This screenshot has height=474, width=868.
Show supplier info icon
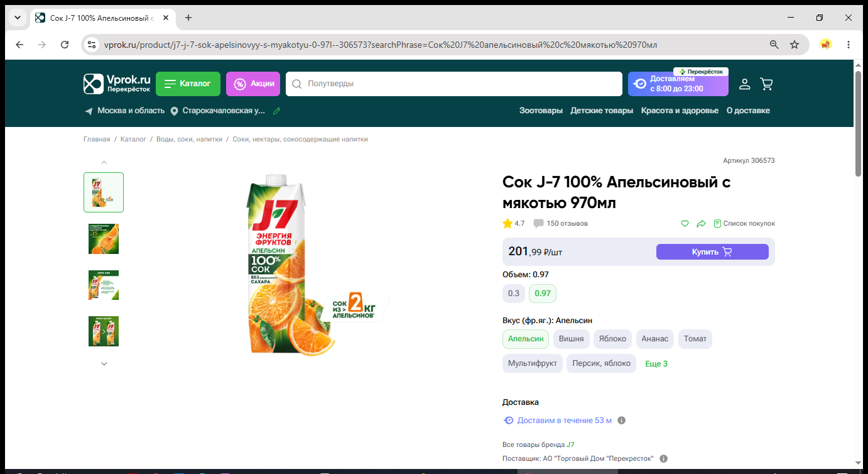[663, 459]
